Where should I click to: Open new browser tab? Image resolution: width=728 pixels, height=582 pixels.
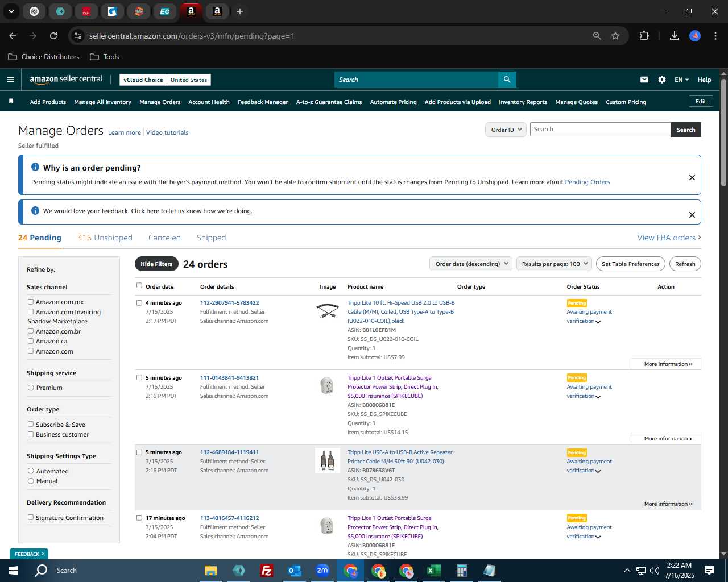pyautogui.click(x=240, y=11)
